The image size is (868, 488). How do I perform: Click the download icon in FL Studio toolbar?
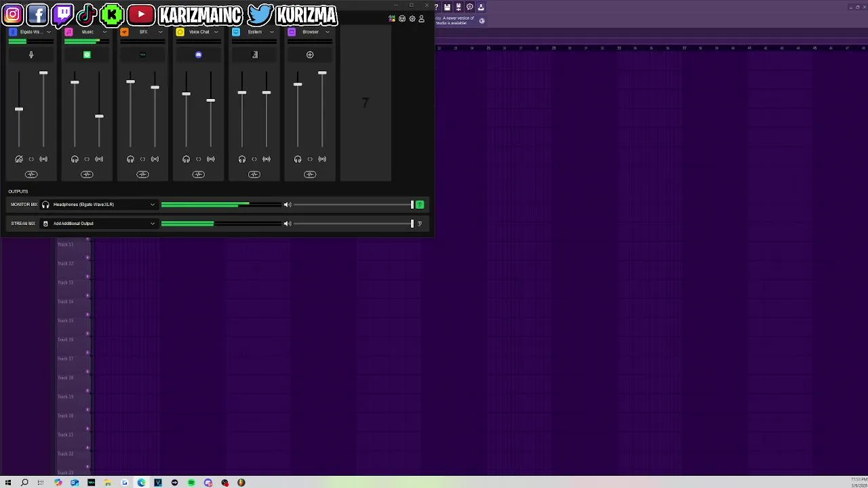(481, 7)
